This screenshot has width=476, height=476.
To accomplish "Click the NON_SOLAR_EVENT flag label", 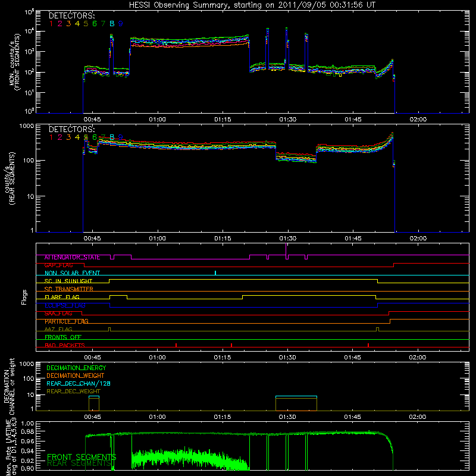I will tap(72, 273).
